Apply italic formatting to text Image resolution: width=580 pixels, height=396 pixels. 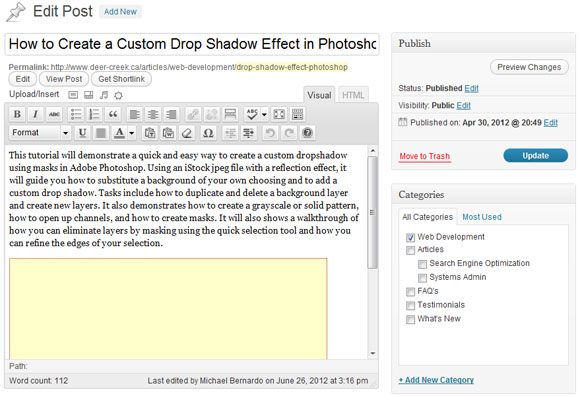(35, 114)
